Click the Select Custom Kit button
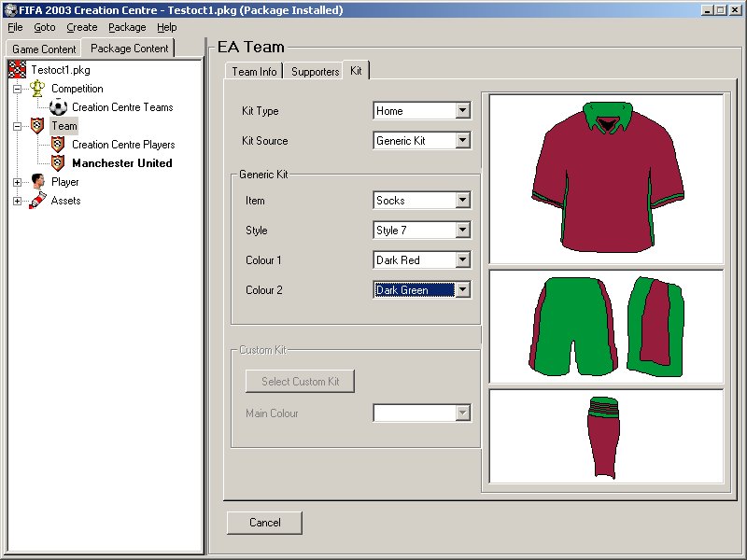Viewport: 747px width, 560px height. click(300, 382)
